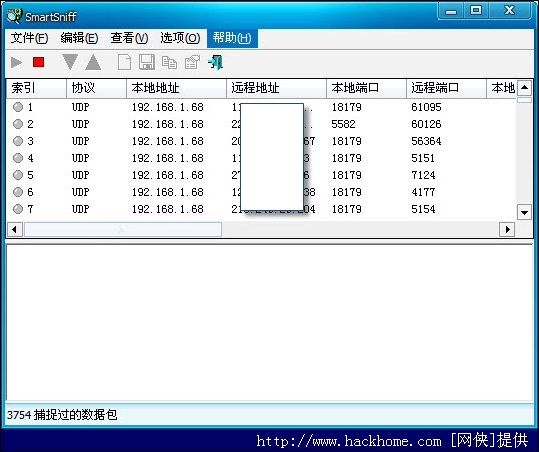The height and width of the screenshot is (452, 539).
Task: Select remote port value 7124
Action: point(423,175)
